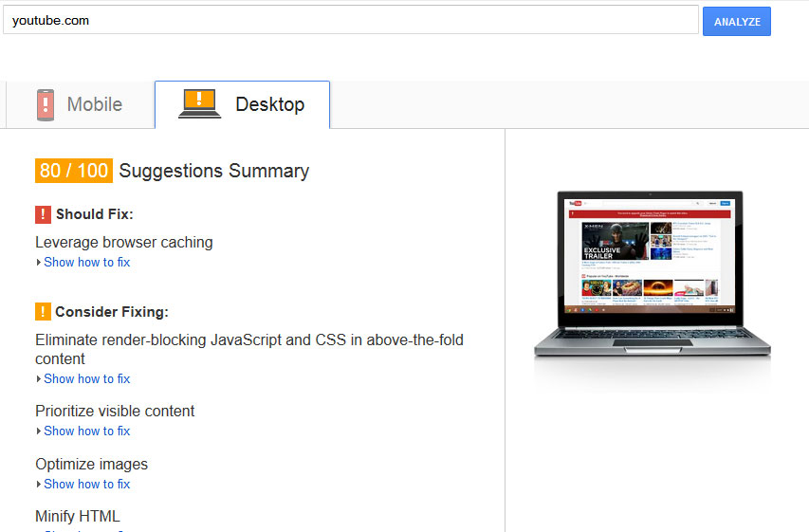Click the red mobile phone warning icon

(x=46, y=104)
